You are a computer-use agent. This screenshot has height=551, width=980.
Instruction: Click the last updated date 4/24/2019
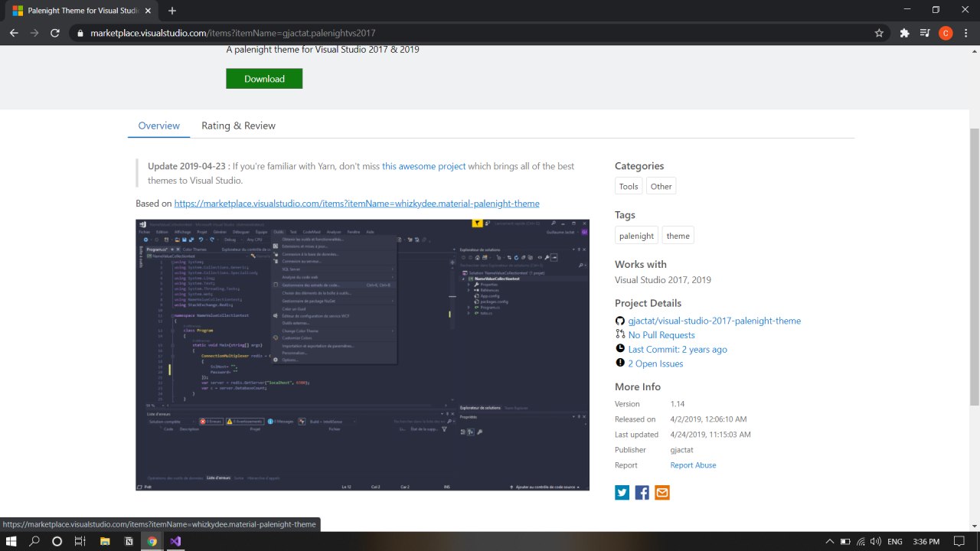710,435
